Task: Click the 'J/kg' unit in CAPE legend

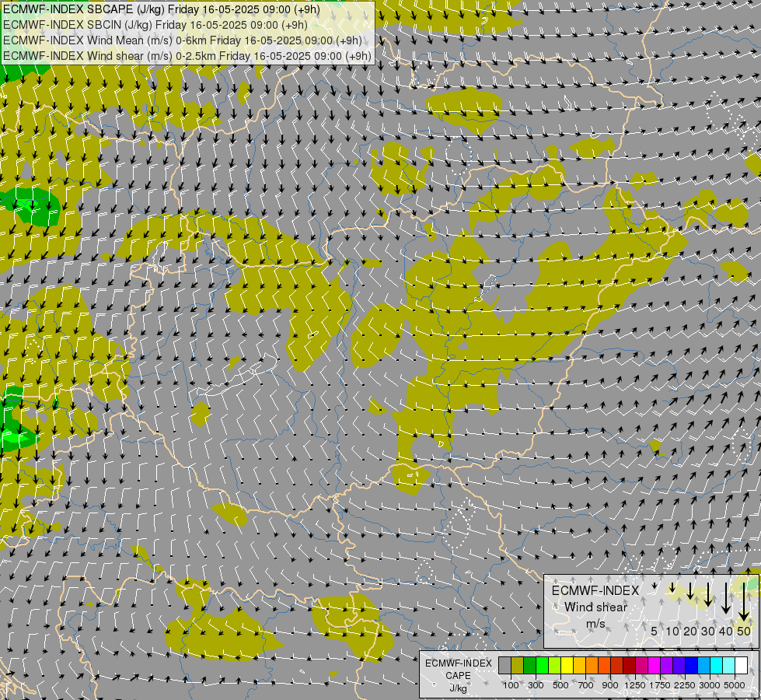Action: [x=458, y=688]
